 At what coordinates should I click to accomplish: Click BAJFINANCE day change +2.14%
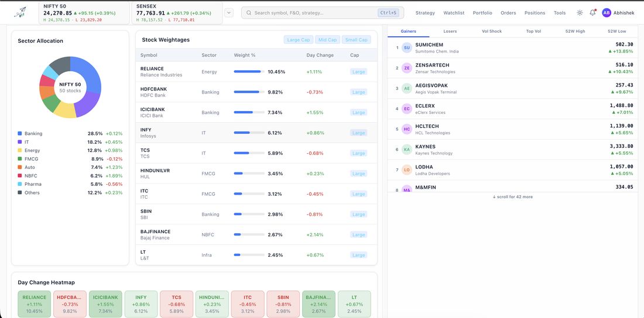(x=315, y=235)
